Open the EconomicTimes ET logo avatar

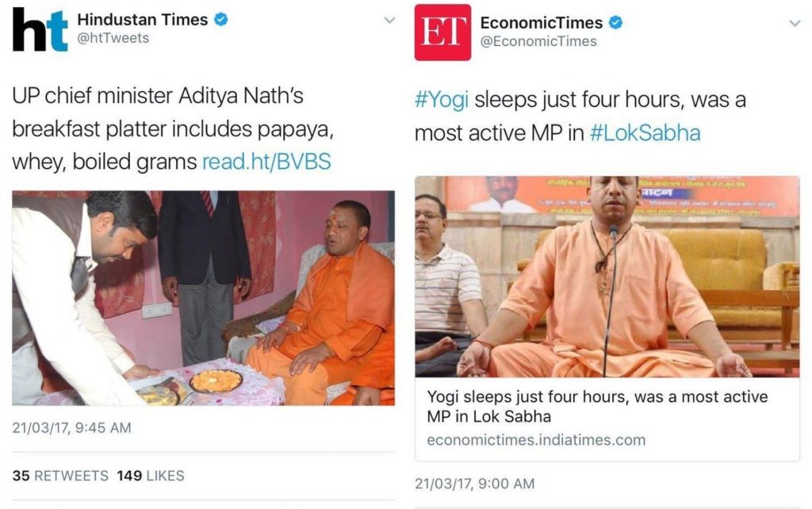pyautogui.click(x=442, y=33)
